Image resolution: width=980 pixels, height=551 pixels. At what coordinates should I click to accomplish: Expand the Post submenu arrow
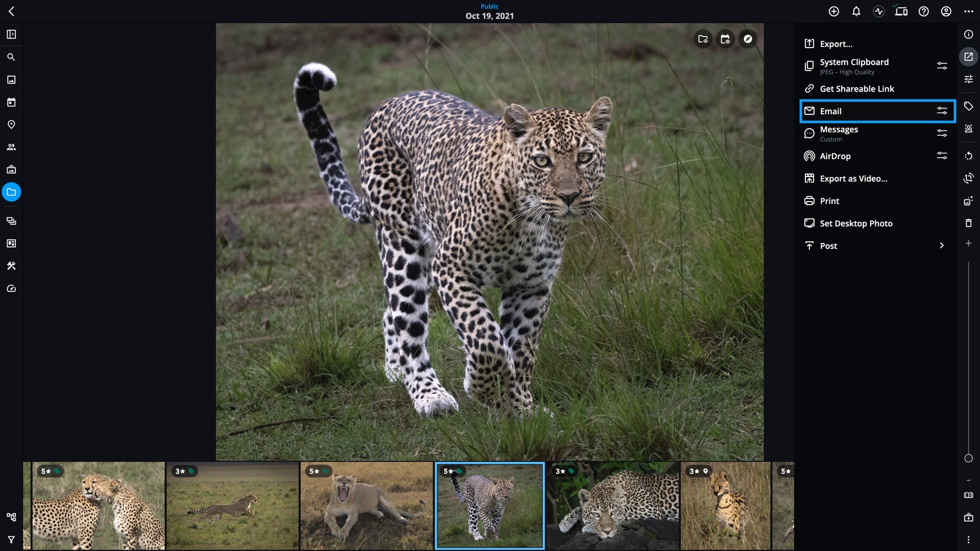pyautogui.click(x=942, y=246)
